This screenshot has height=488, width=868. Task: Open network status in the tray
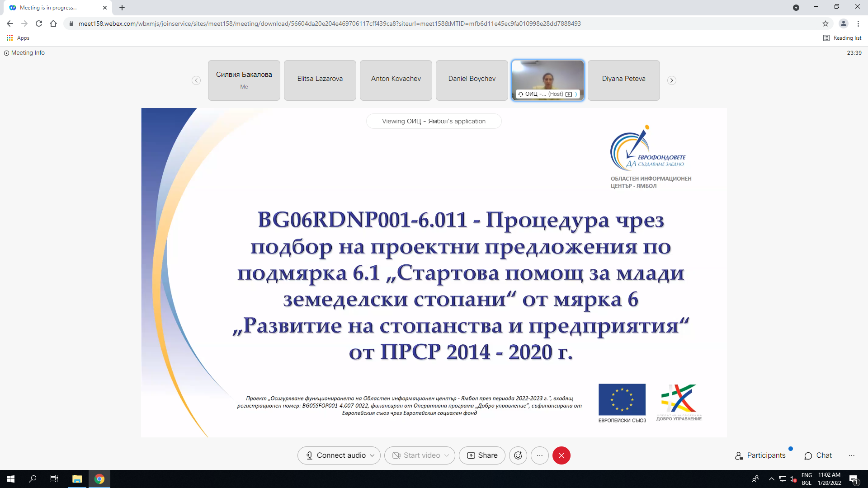783,479
